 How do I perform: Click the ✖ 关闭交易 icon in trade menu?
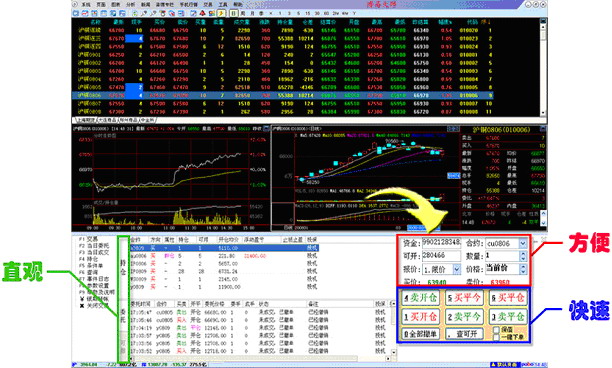[x=82, y=306]
